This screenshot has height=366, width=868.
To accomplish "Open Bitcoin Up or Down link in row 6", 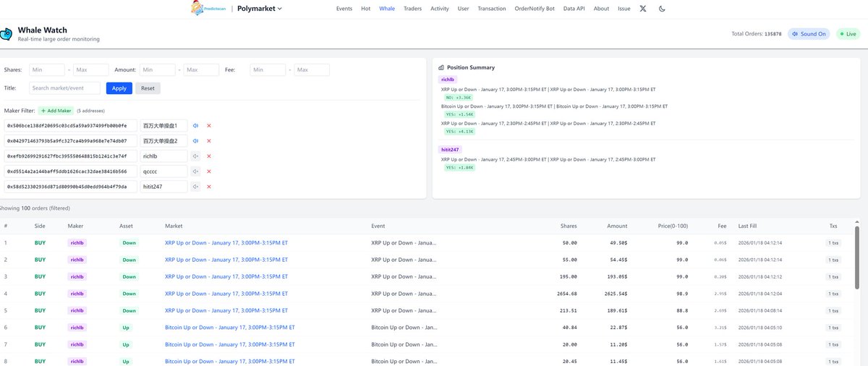I will pos(230,327).
